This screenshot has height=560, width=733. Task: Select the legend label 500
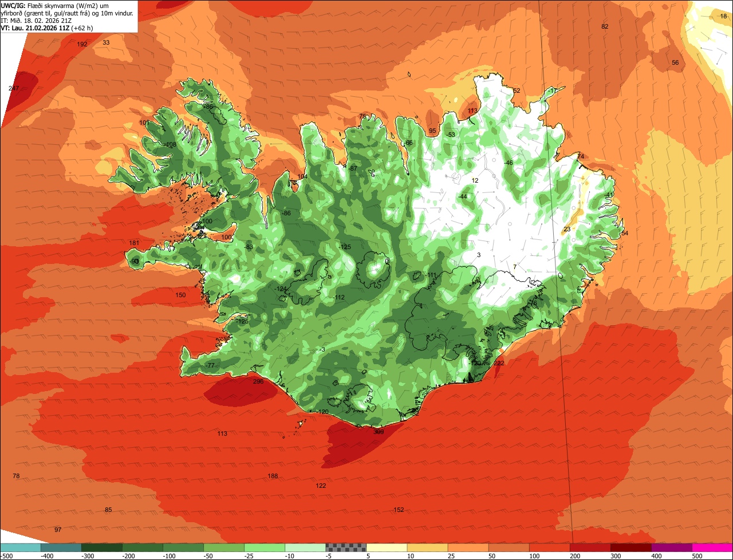(x=697, y=555)
